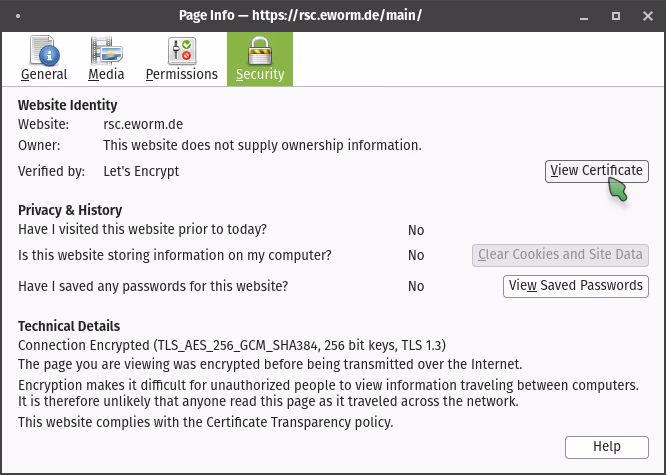The width and height of the screenshot is (666, 475).
Task: Switch to the Permissions tab label
Action: (182, 74)
